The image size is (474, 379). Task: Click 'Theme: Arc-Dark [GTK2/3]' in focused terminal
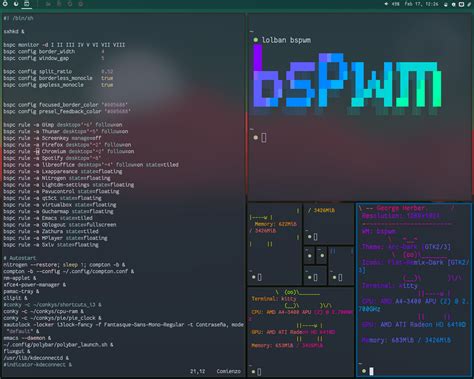pos(406,247)
